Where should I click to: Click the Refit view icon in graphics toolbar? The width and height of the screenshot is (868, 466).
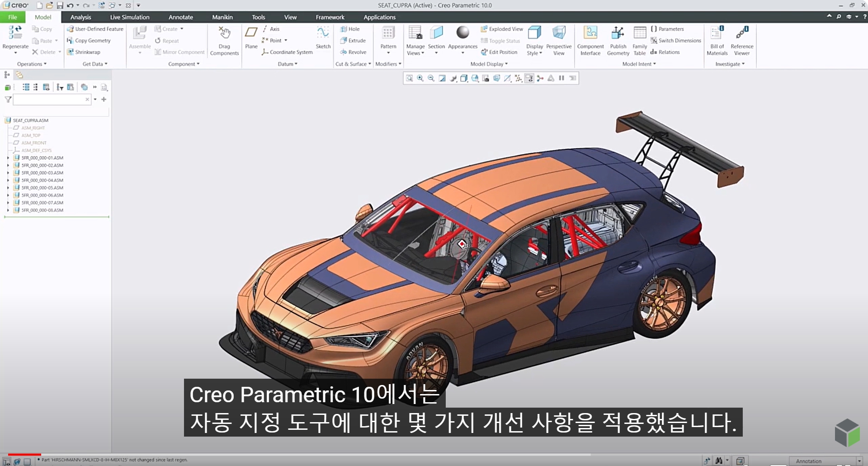point(409,78)
